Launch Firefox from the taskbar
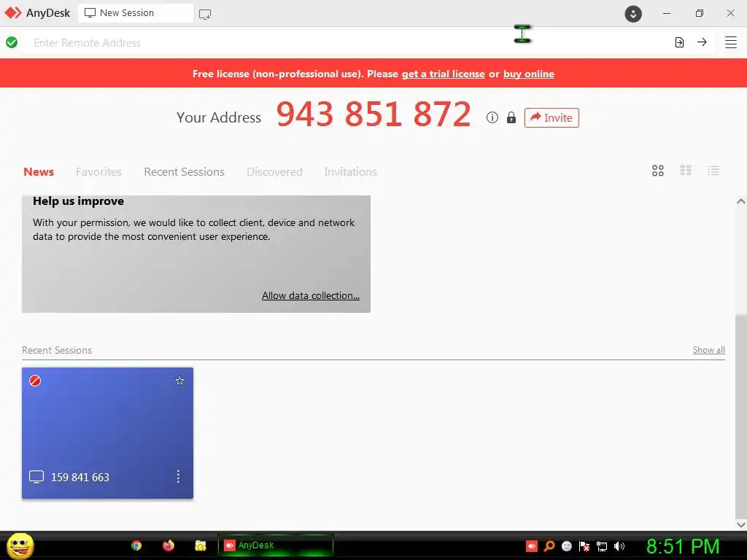 point(169,545)
